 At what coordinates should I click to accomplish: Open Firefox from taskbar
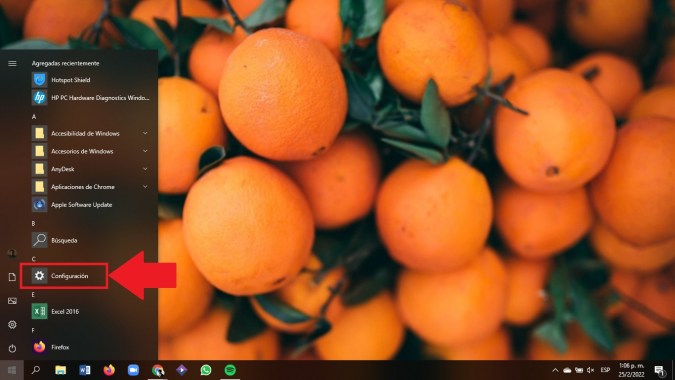[109, 370]
